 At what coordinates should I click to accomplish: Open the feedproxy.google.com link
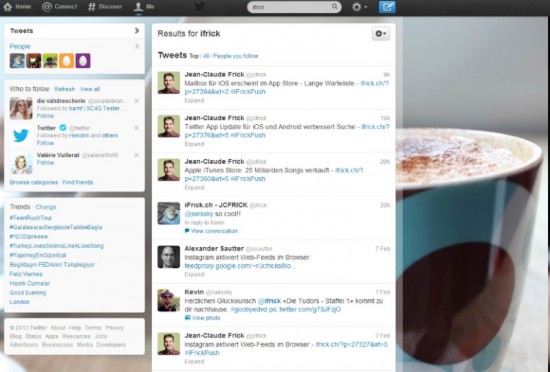(241, 266)
